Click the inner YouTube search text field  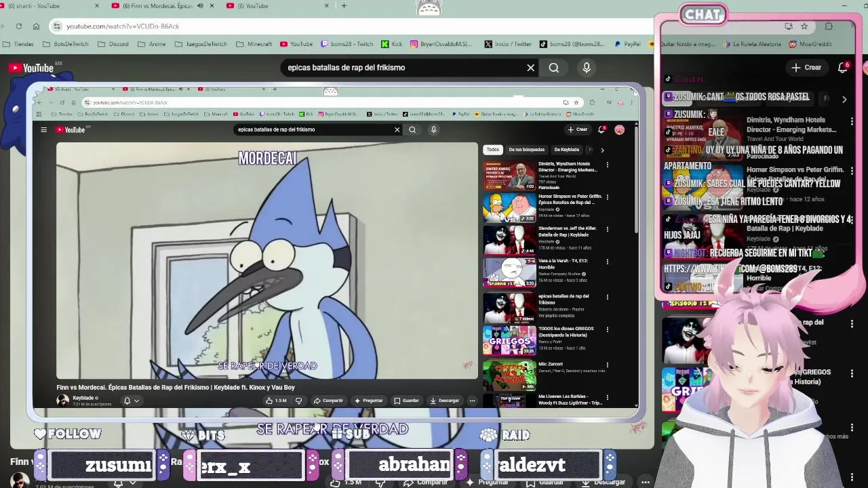[312, 129]
